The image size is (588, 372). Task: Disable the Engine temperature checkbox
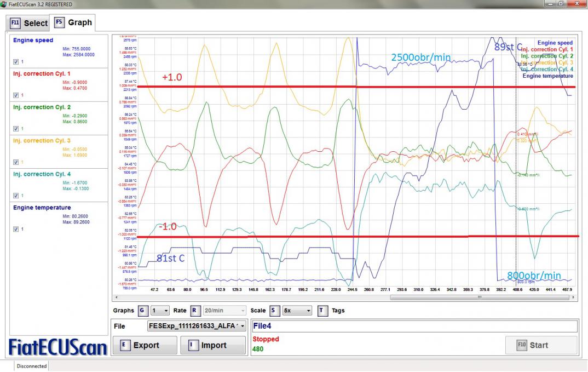click(x=15, y=229)
